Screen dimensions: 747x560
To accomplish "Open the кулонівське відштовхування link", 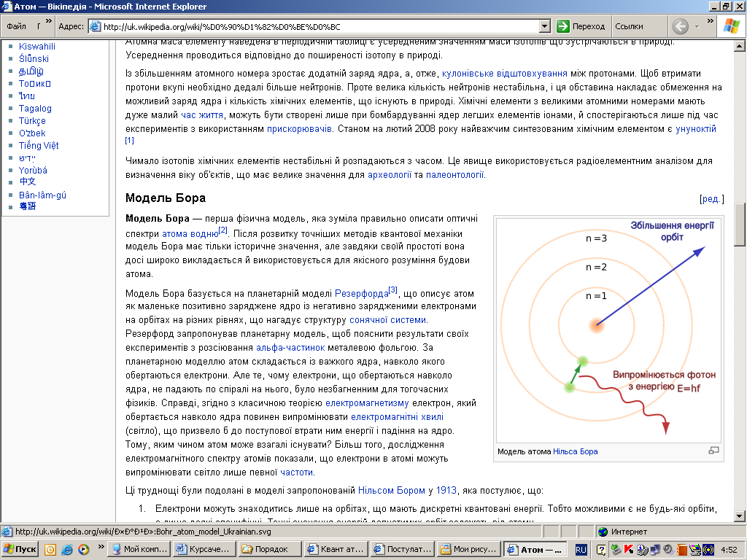I will (x=505, y=74).
